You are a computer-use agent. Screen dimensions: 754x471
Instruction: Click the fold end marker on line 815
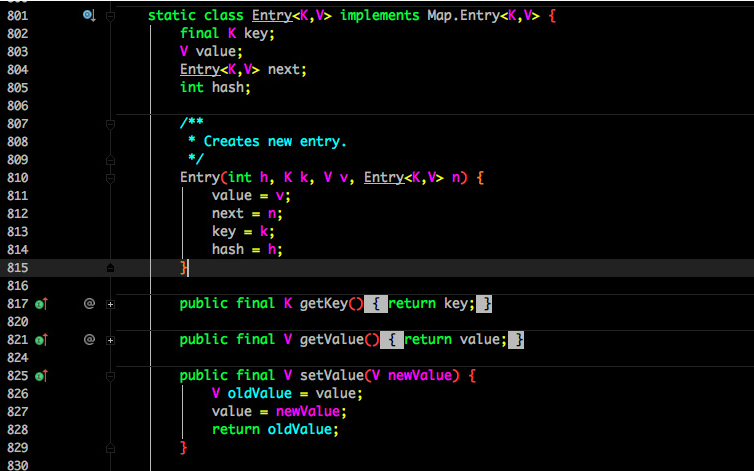tap(110, 268)
